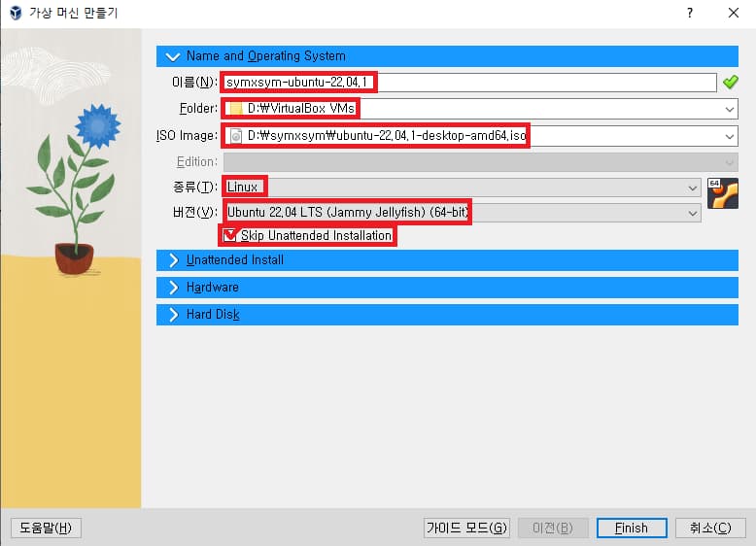Click the Finish button
The width and height of the screenshot is (756, 546).
point(632,529)
